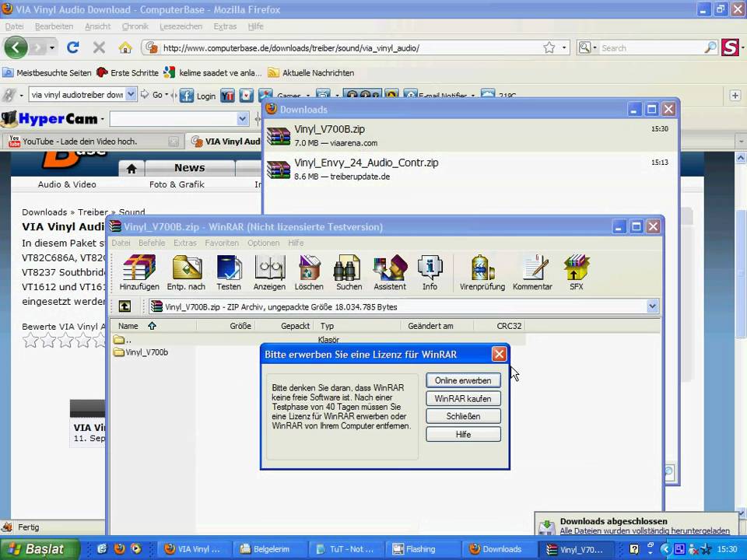Open the toolbar search box dropdown

click(132, 94)
